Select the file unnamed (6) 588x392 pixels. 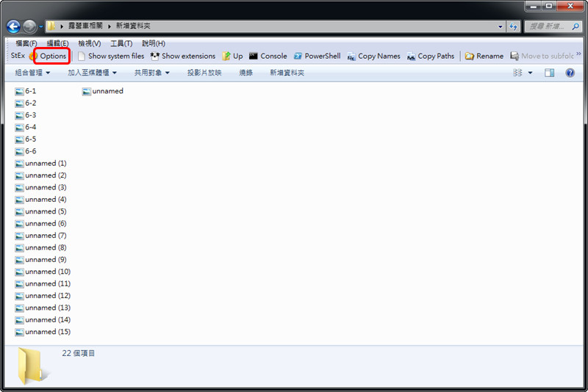pos(40,223)
